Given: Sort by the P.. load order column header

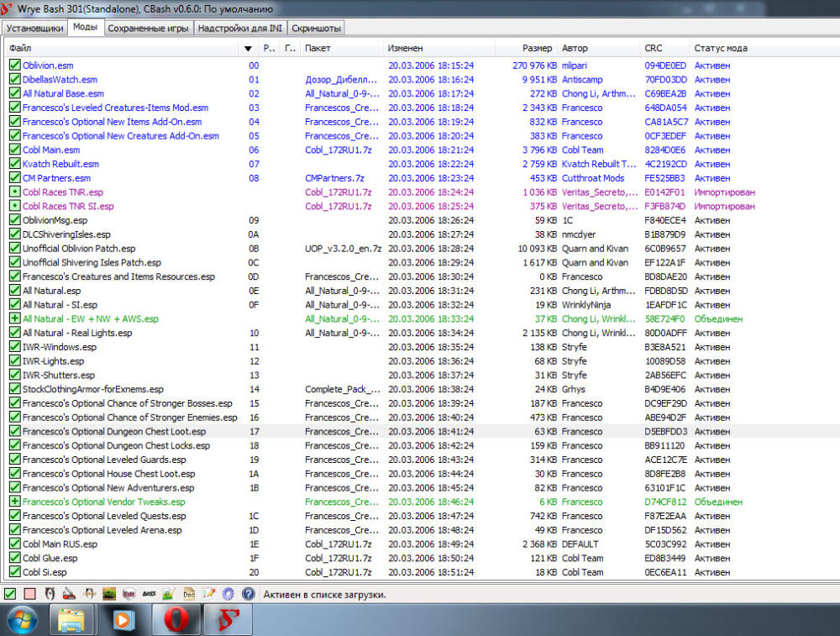Looking at the screenshot, I should click(x=270, y=48).
